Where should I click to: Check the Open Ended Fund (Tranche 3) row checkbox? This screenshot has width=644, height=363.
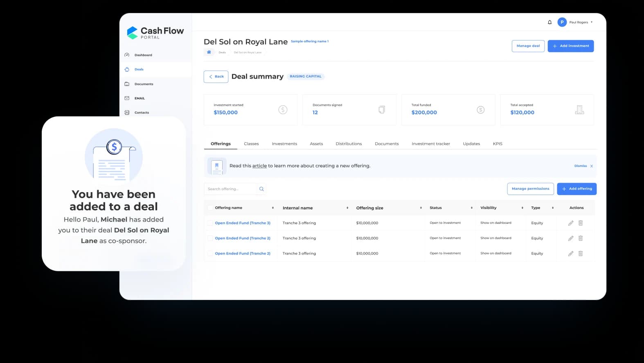(210, 223)
